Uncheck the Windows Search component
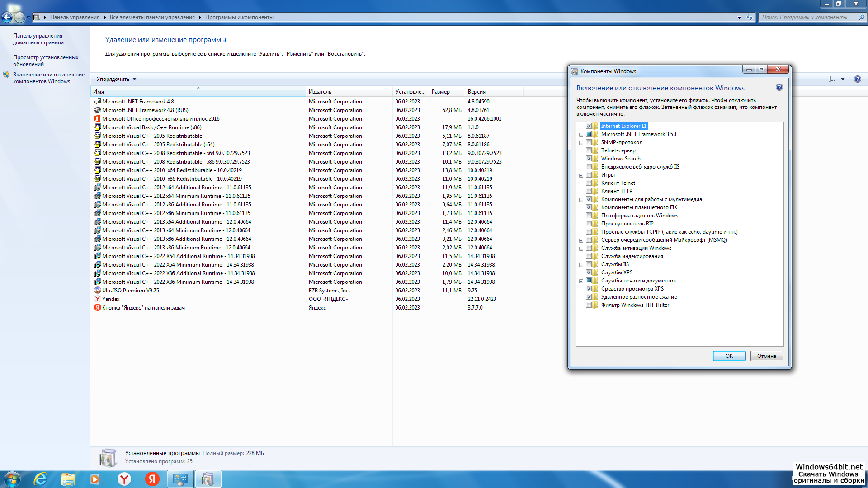The image size is (868, 488). [x=589, y=159]
